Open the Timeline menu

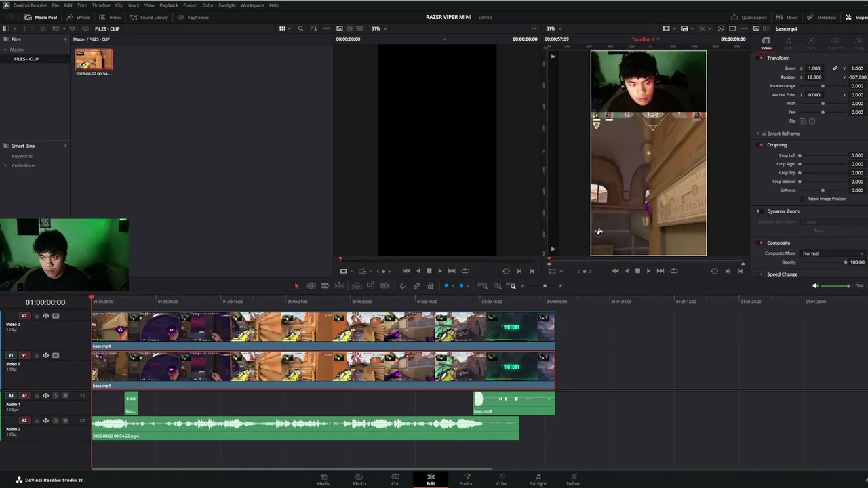(x=101, y=5)
